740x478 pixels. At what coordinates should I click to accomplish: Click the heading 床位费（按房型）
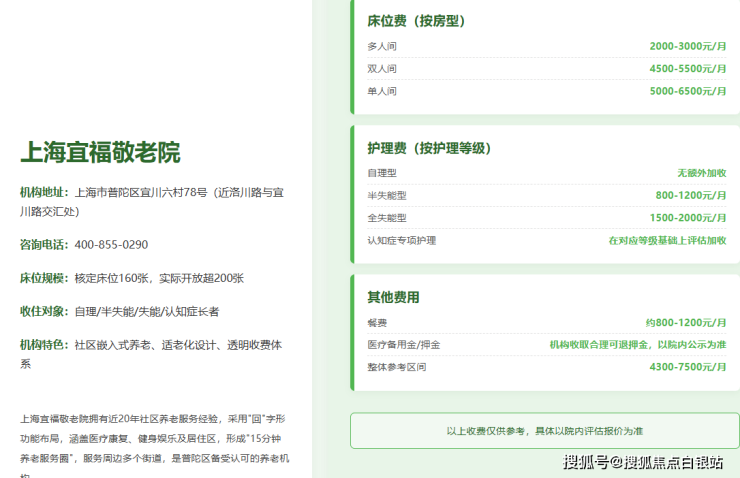[x=416, y=21]
